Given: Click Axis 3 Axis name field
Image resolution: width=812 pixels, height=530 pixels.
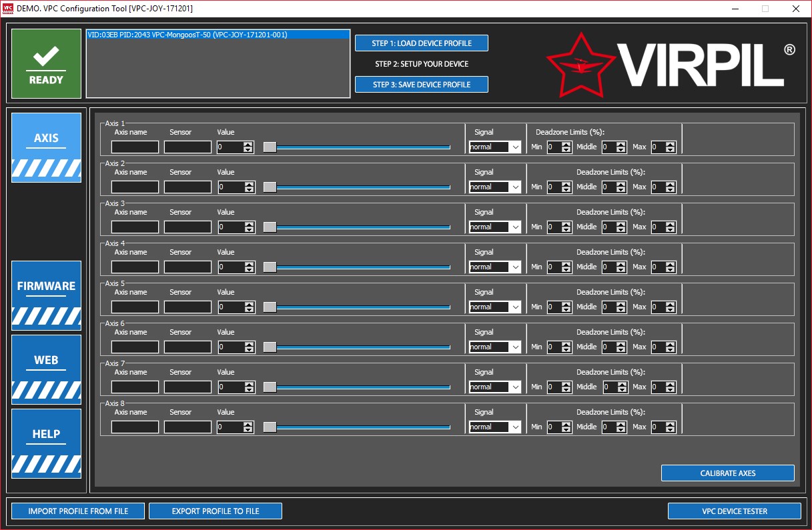Looking at the screenshot, I should (x=135, y=227).
